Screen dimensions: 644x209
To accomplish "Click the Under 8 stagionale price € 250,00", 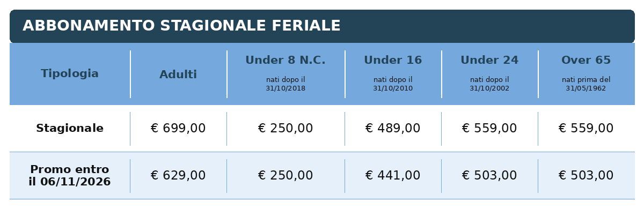I will pyautogui.click(x=286, y=129).
